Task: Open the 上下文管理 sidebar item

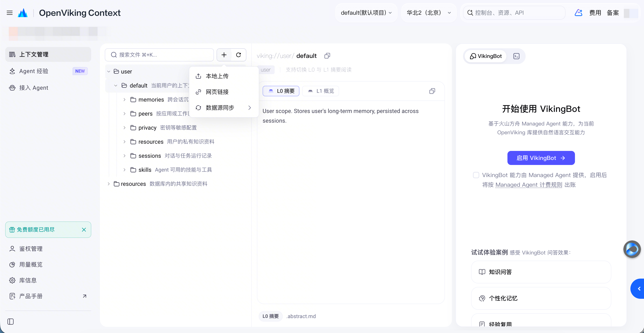Action: click(48, 54)
